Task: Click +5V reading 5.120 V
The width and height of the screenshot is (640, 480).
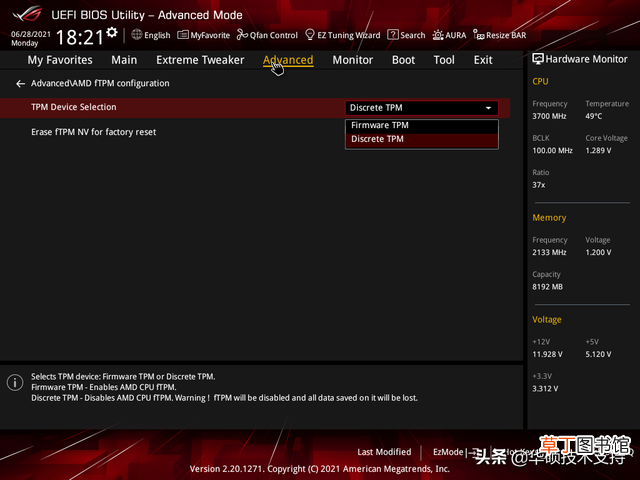Action: [598, 354]
